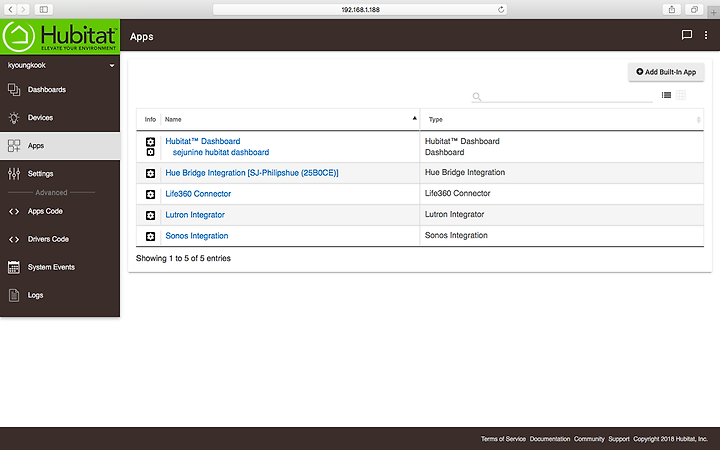Open the chat feedback icon

686,35
